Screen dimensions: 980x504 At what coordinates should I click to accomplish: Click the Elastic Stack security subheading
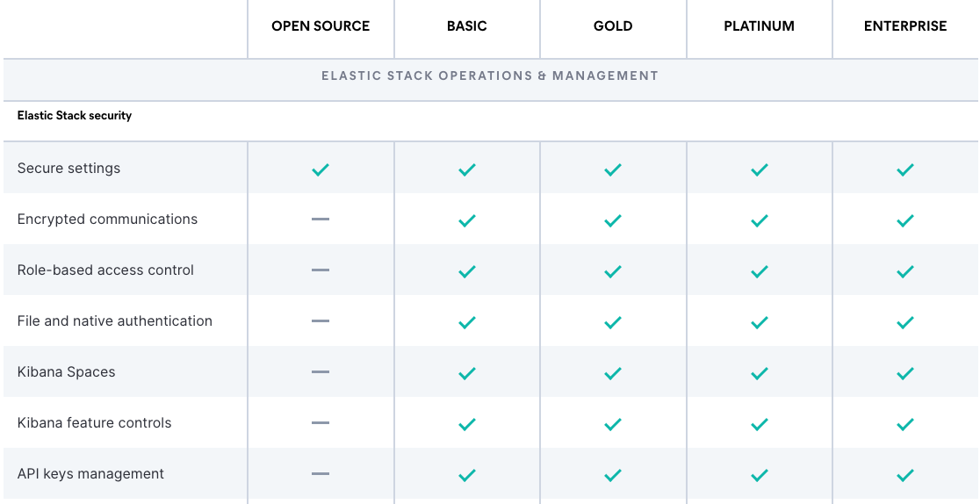click(75, 116)
